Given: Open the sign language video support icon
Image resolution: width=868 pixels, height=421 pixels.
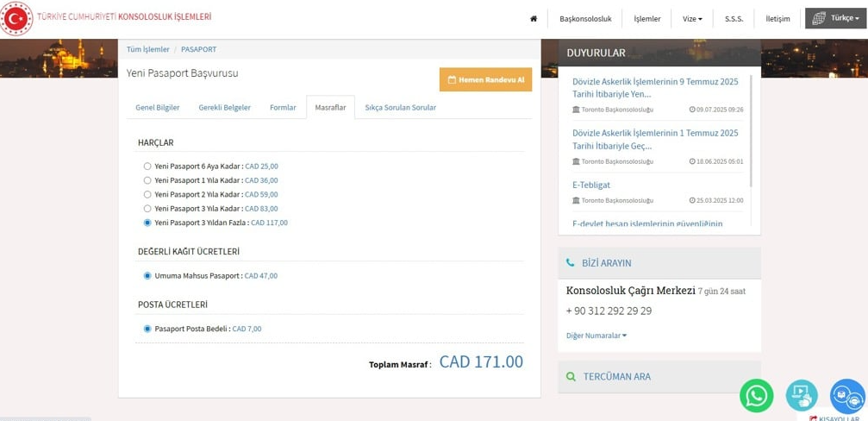Looking at the screenshot, I should pos(802,396).
